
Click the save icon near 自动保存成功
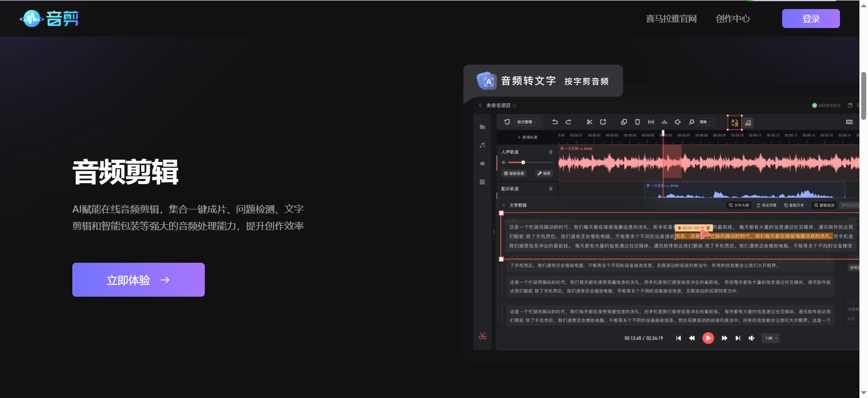(850, 105)
